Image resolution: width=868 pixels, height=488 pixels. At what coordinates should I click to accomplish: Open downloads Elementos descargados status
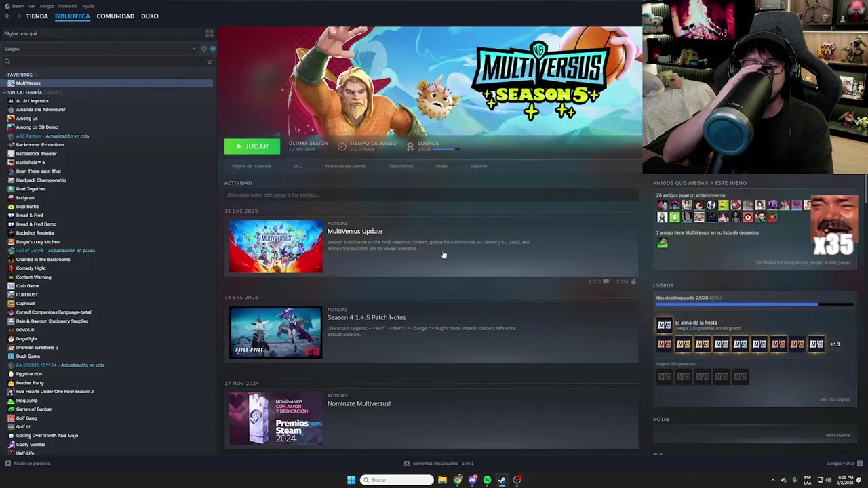point(439,464)
